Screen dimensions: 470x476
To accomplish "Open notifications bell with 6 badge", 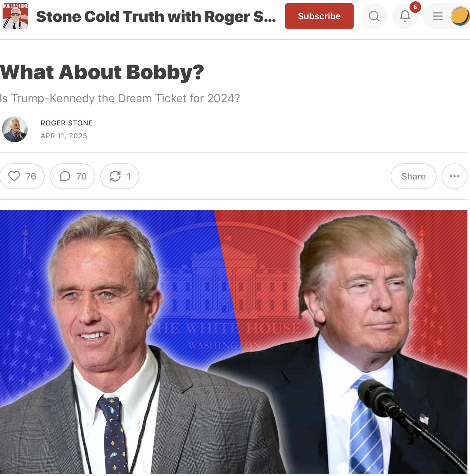I will coord(405,16).
